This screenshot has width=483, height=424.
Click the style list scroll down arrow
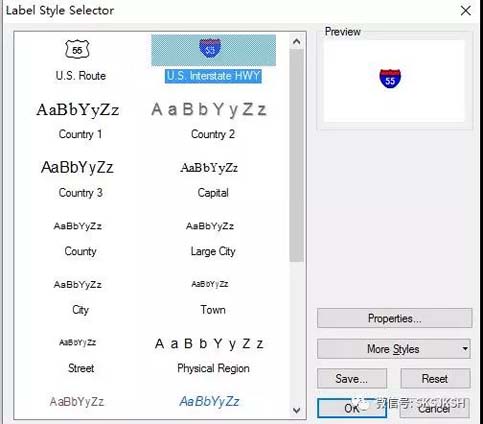296,410
